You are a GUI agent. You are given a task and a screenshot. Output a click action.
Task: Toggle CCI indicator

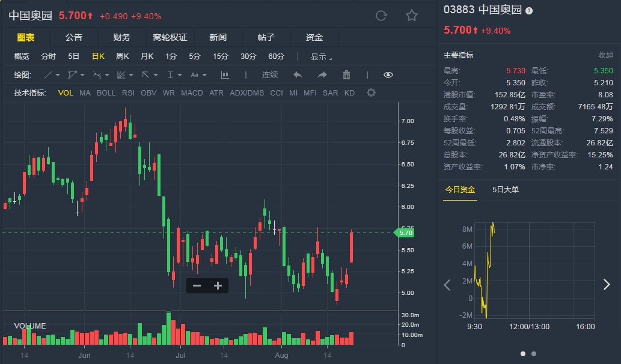click(x=277, y=93)
